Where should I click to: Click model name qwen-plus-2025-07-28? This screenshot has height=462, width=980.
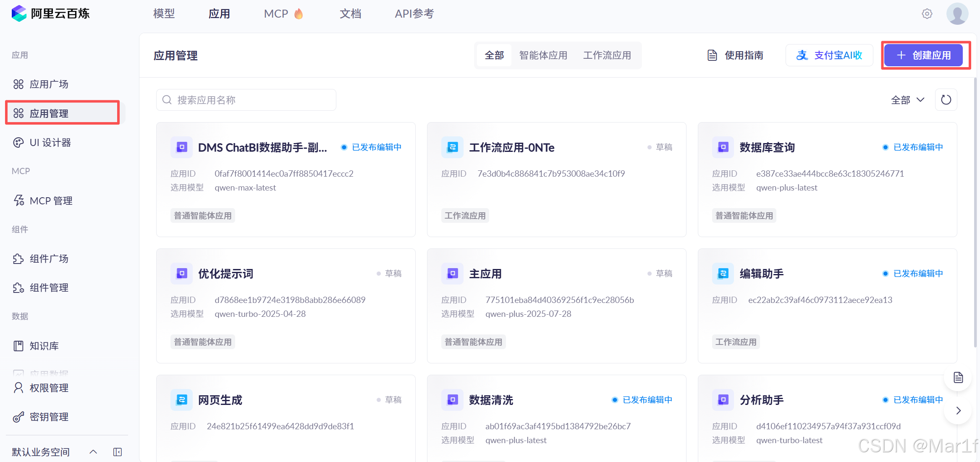(x=528, y=314)
